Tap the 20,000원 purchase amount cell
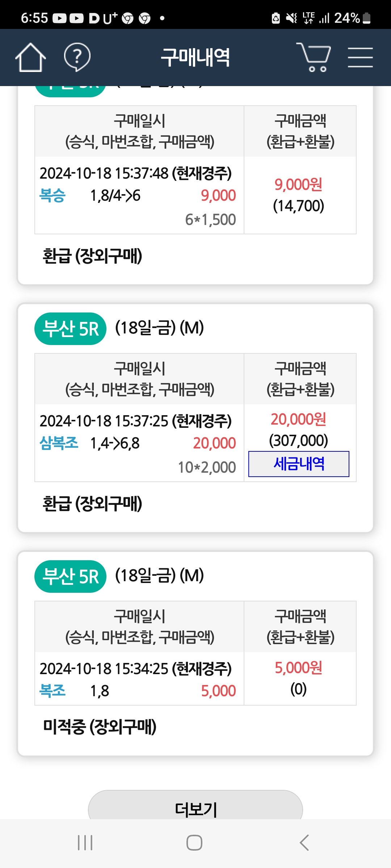 (298, 420)
